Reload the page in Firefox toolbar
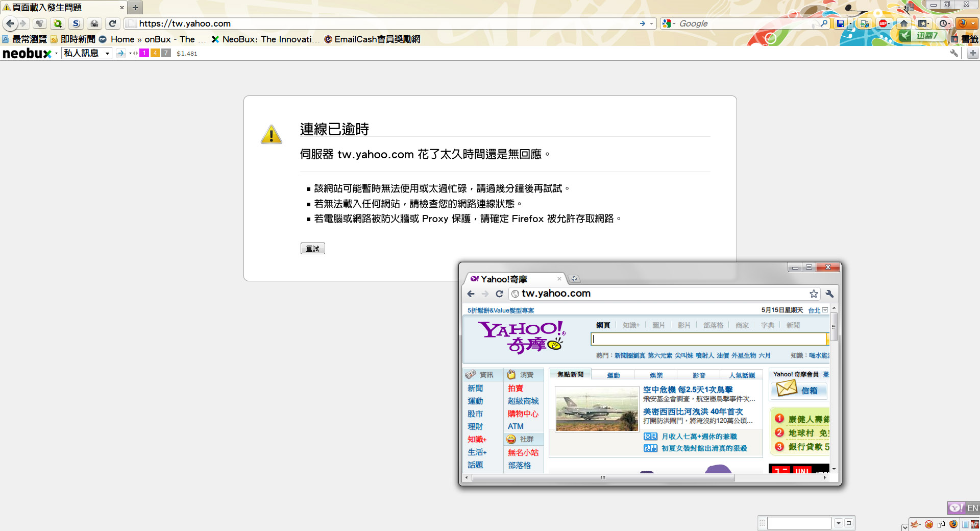Viewport: 980px width, 531px height. [113, 23]
